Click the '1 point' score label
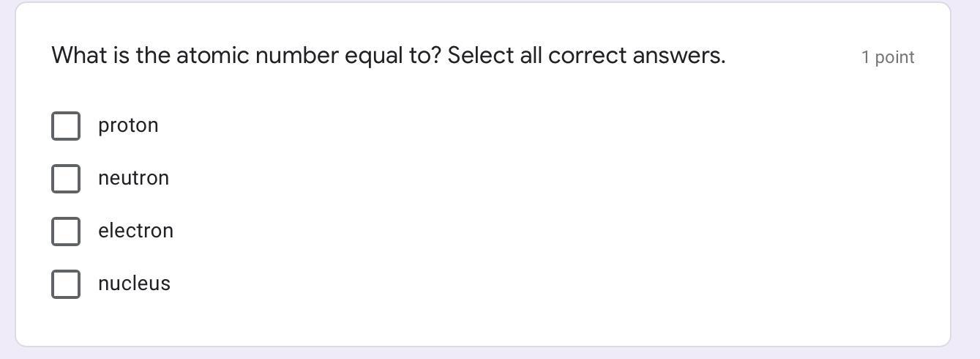 click(x=887, y=57)
